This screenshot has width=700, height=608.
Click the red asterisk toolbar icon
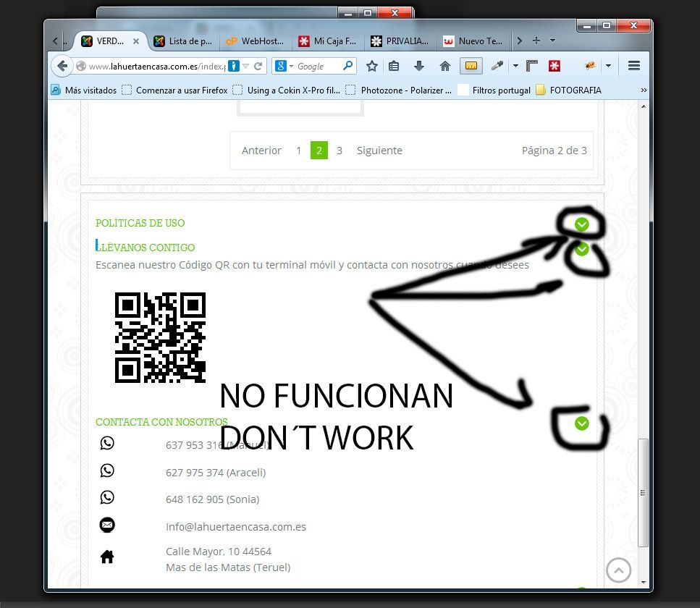pos(554,66)
